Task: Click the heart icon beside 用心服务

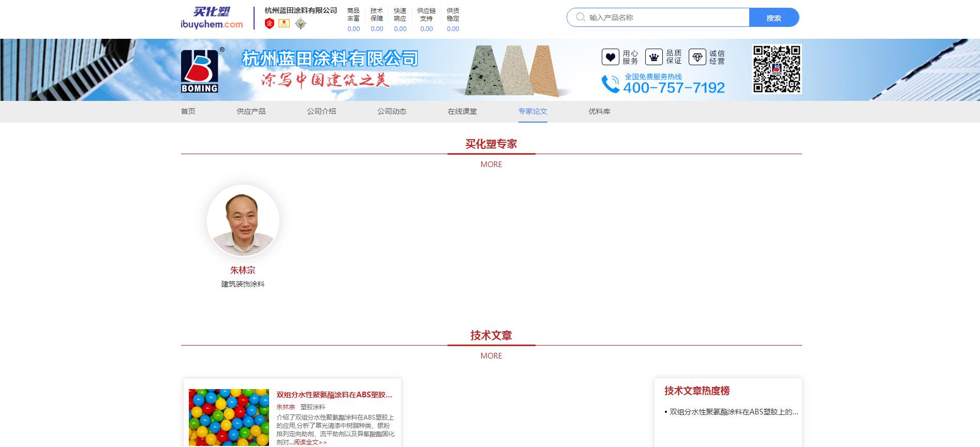Action: point(611,57)
